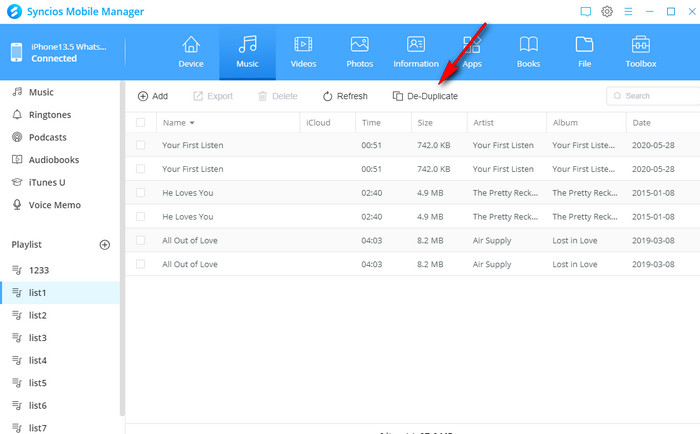The width and height of the screenshot is (700, 434).
Task: Click the Podcasts icon in sidebar
Action: 17,137
